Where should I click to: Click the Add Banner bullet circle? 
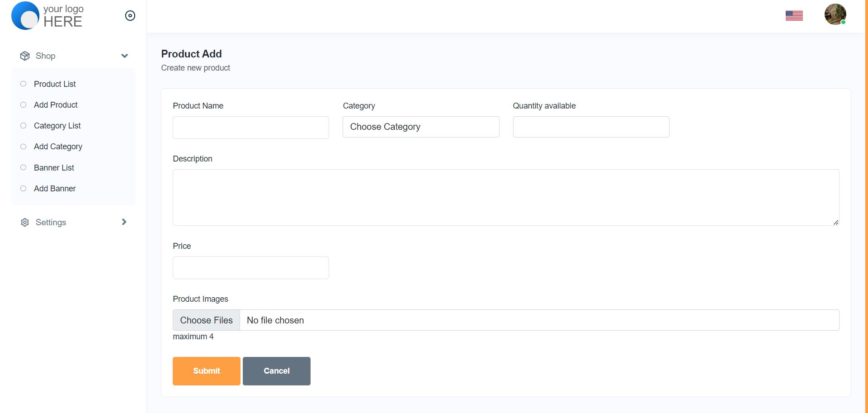tap(24, 189)
